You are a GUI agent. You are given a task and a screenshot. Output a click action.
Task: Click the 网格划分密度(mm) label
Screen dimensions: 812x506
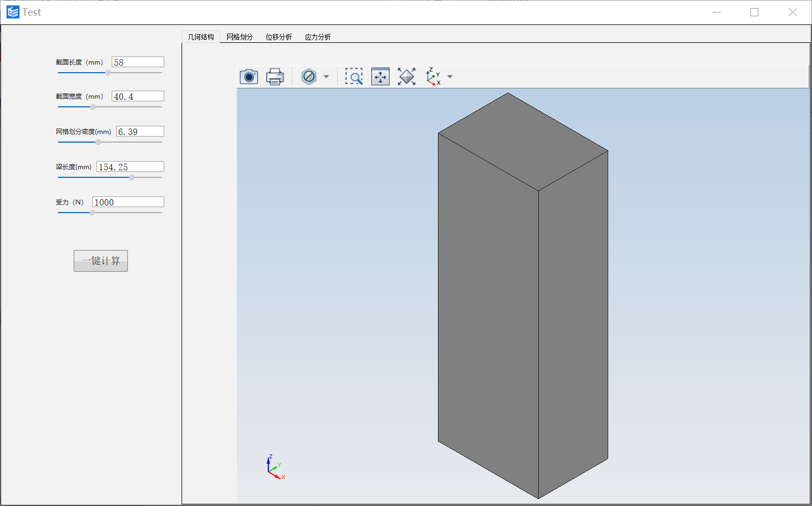tap(83, 132)
